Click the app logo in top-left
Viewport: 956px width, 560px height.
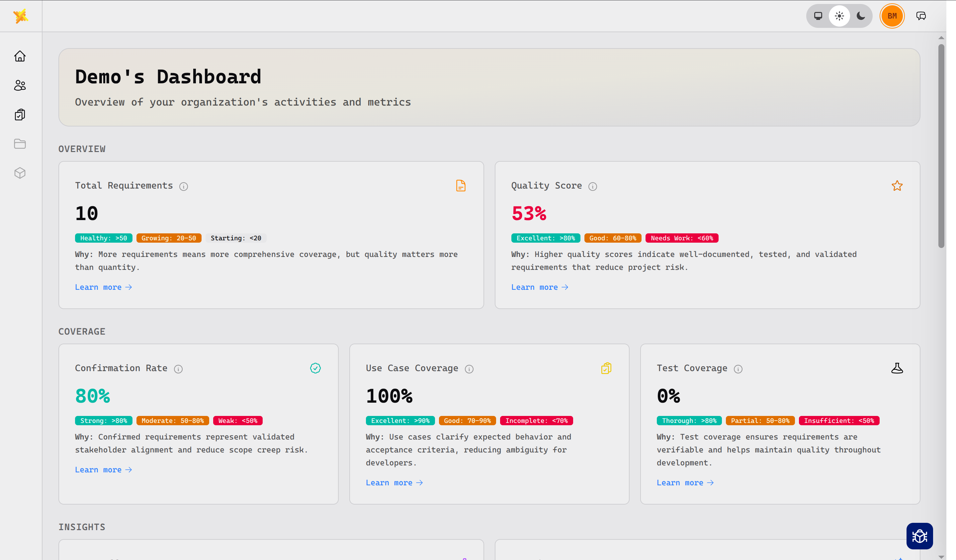point(21,16)
